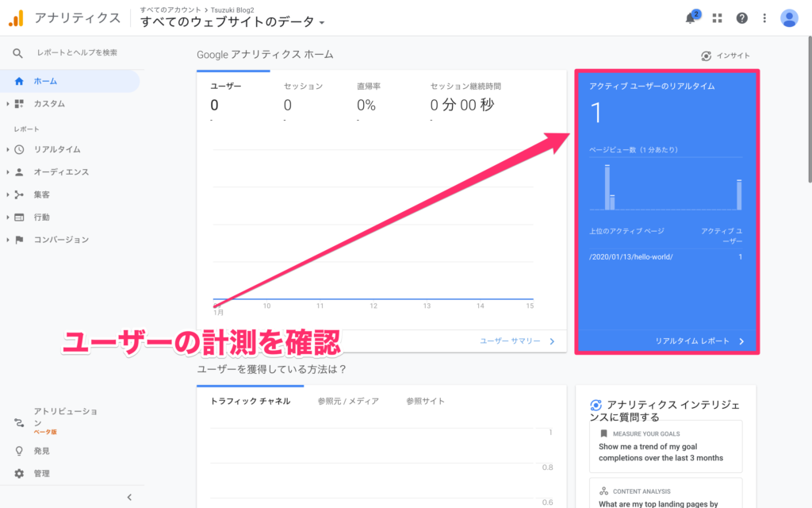Image resolution: width=812 pixels, height=508 pixels.
Task: Click the 集客 acquisition icon
Action: (19, 194)
